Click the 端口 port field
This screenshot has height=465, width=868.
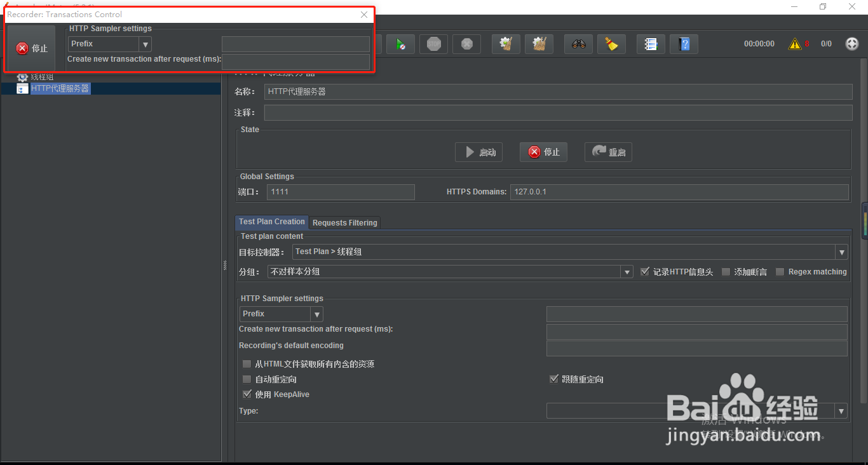(341, 192)
